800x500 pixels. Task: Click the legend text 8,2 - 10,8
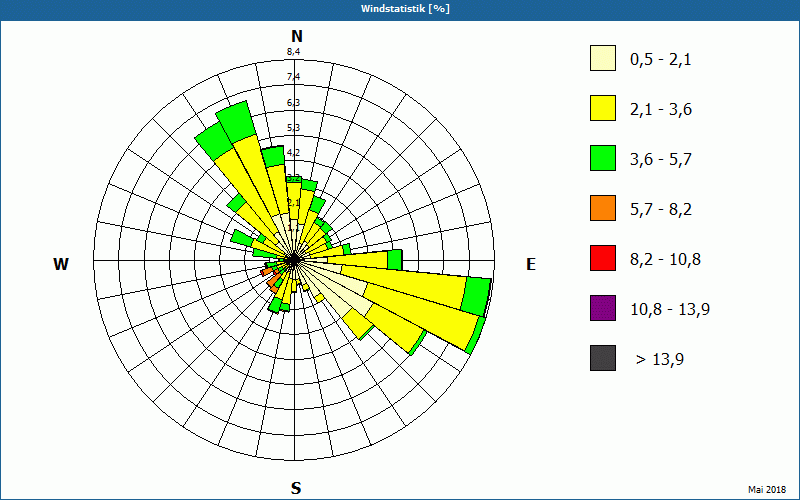pos(665,260)
